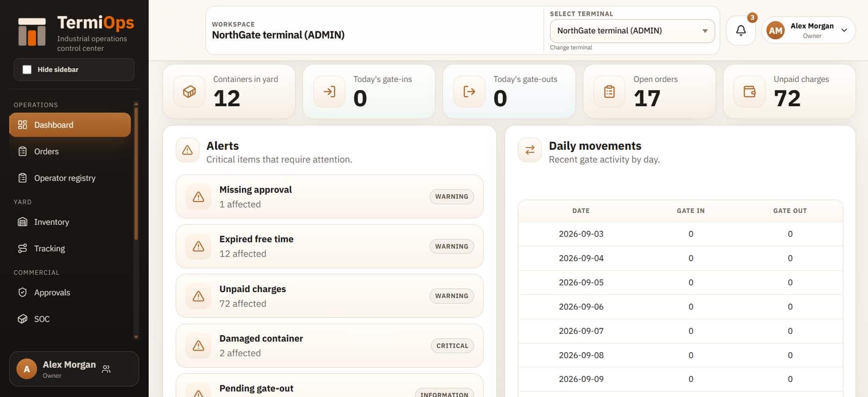Click the Open orders clipboard icon
868x397 pixels.
pos(609,92)
